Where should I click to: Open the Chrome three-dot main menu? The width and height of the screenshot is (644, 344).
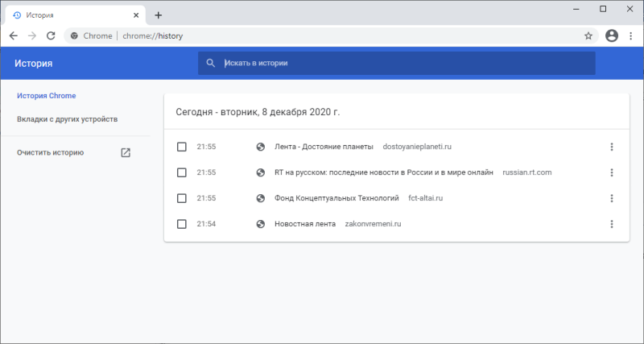click(631, 35)
